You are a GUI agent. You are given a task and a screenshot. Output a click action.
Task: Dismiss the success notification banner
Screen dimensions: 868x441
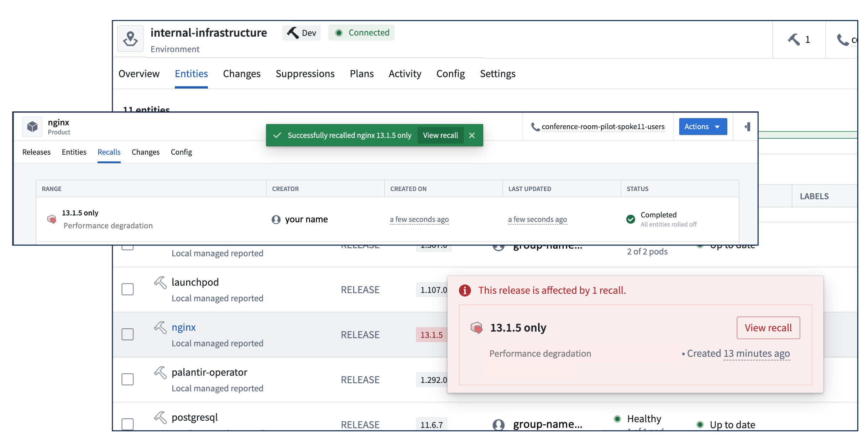coord(472,134)
